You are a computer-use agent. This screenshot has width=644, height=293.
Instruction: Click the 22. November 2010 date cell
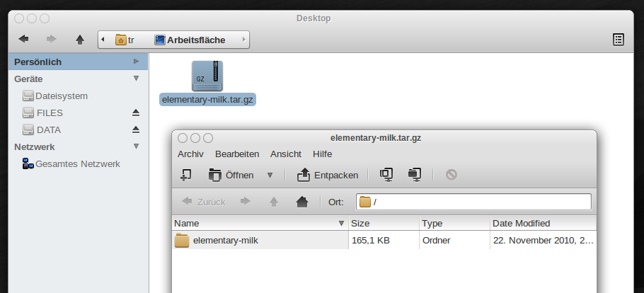[x=543, y=241]
